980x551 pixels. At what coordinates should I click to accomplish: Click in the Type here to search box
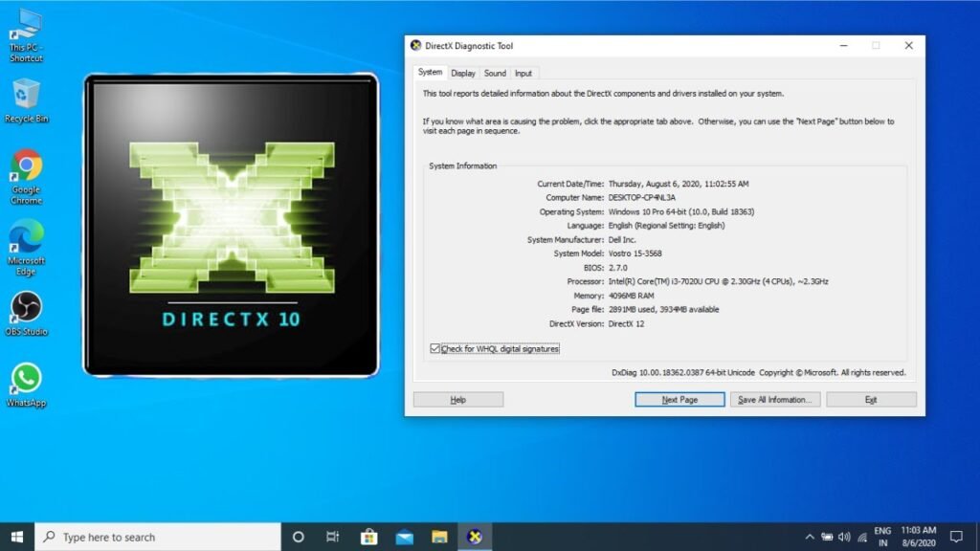[x=158, y=537]
